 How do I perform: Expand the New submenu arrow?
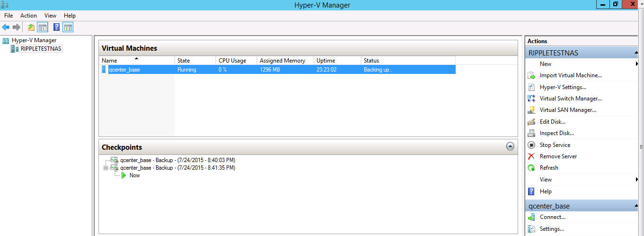click(637, 64)
